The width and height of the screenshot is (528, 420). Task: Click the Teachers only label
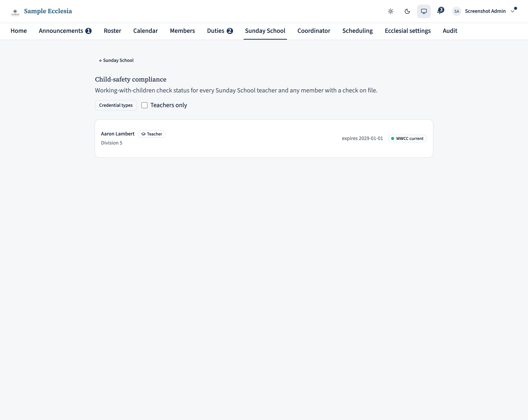[169, 105]
